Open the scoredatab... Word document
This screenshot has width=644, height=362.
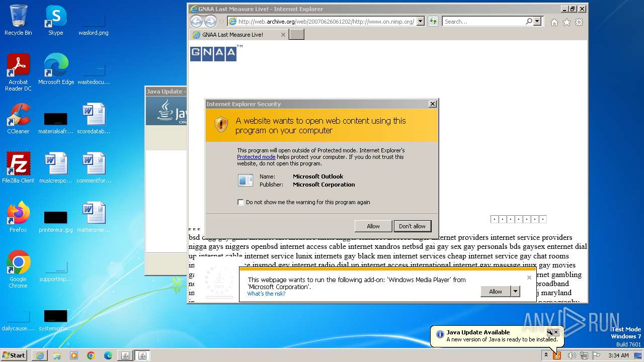click(94, 119)
